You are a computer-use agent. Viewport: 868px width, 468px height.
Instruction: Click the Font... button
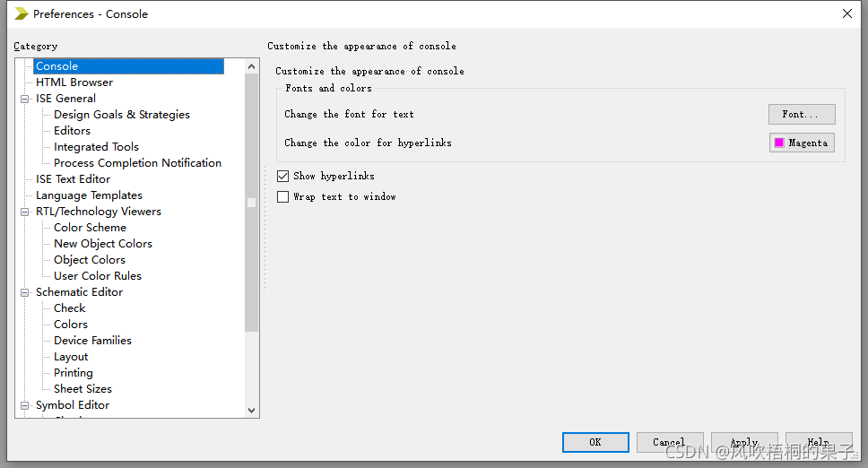click(802, 115)
